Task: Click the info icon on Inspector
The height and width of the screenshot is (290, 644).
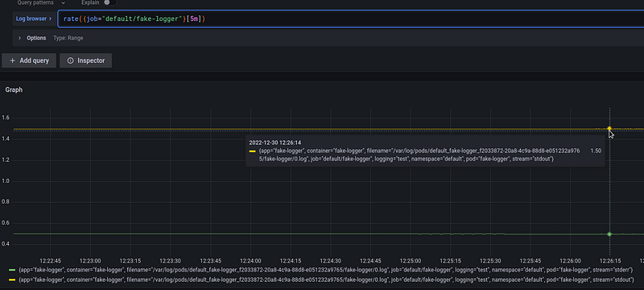Action: pyautogui.click(x=70, y=60)
